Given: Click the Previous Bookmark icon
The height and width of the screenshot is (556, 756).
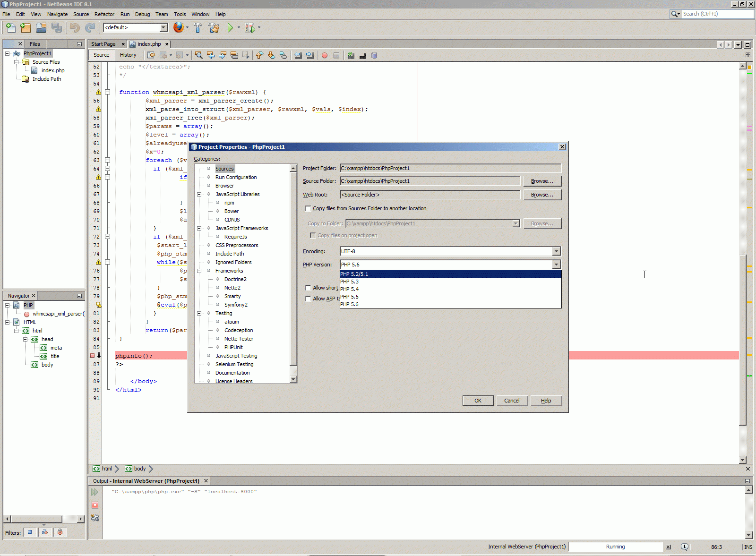Looking at the screenshot, I should (x=259, y=55).
